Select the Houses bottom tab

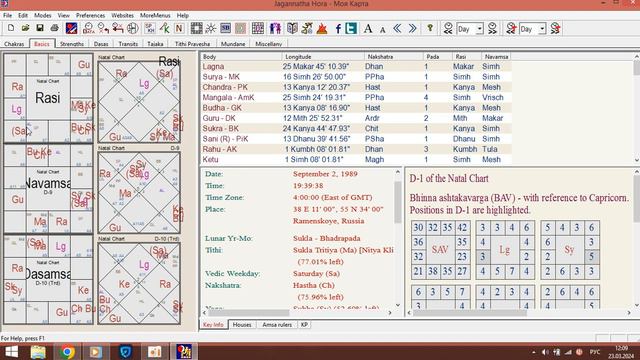click(242, 325)
